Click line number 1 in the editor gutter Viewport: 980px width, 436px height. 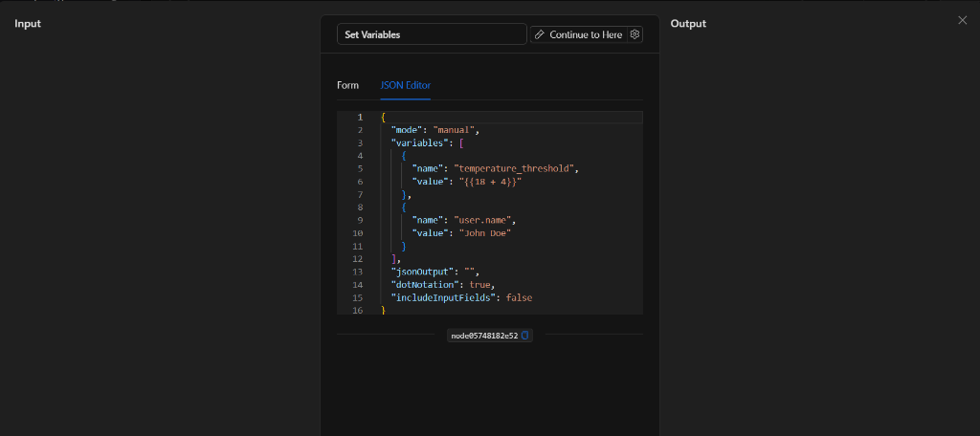[360, 118]
